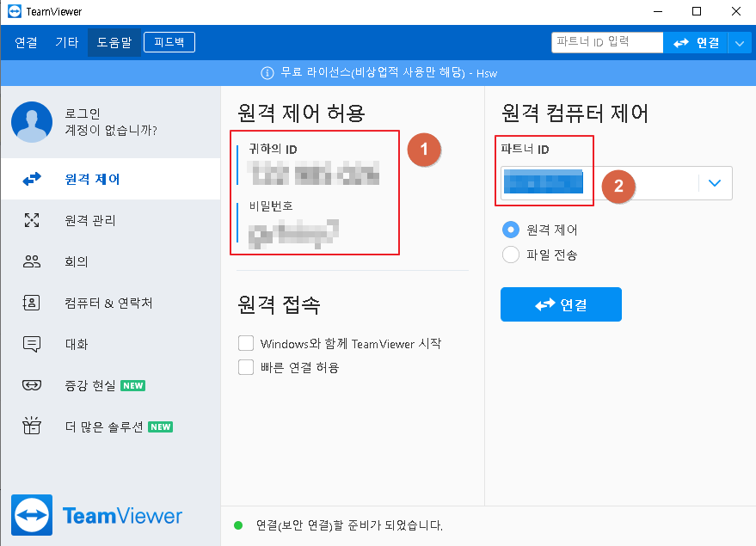Open the 연결 menu
The image size is (756, 546).
26,42
